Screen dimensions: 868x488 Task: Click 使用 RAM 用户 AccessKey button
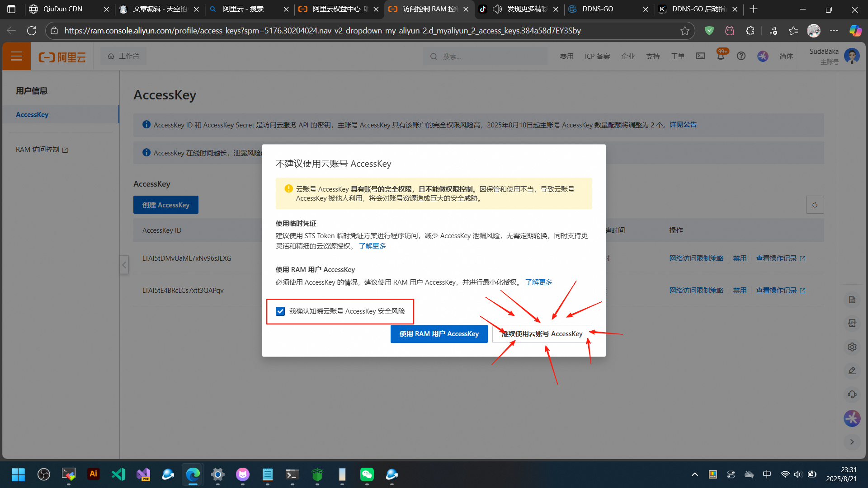(439, 334)
